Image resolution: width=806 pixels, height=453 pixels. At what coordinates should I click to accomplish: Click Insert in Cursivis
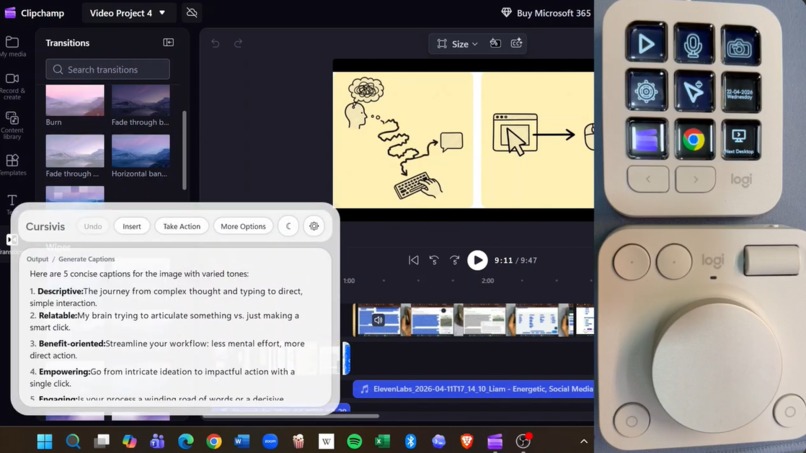click(132, 226)
